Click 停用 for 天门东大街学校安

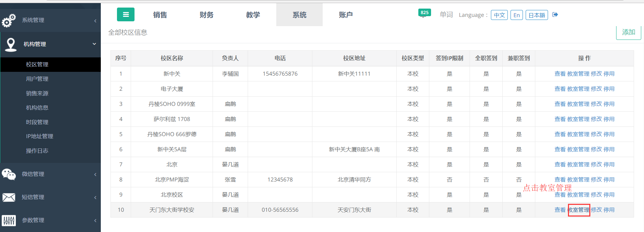point(609,210)
